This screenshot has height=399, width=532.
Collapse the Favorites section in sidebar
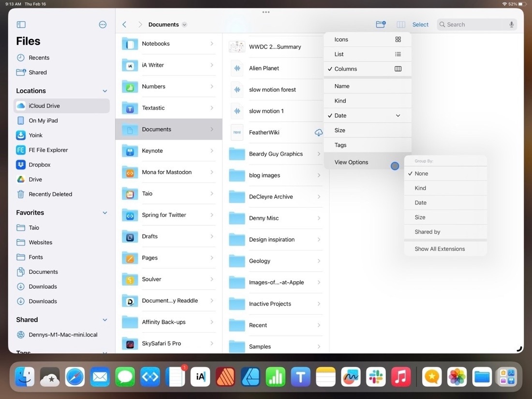(x=104, y=212)
